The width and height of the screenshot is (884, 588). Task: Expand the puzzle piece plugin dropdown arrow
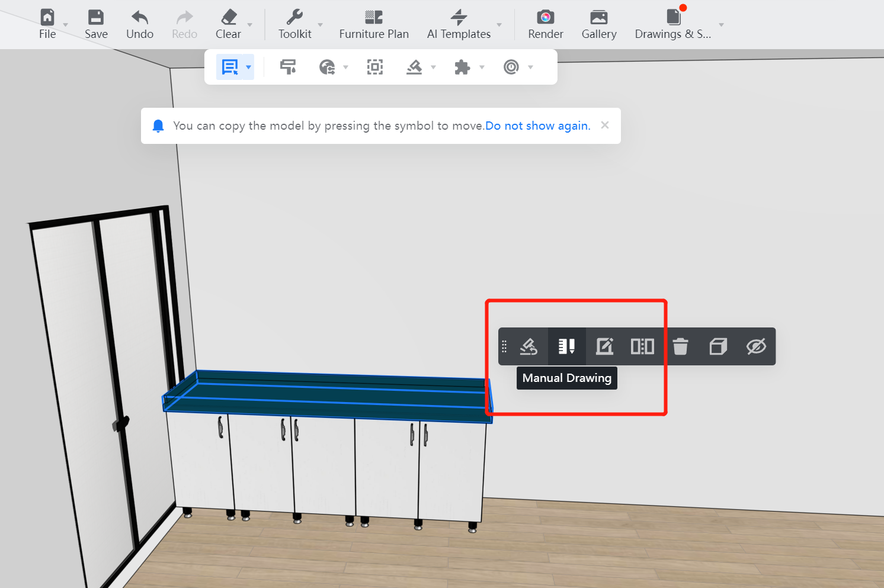pos(482,68)
